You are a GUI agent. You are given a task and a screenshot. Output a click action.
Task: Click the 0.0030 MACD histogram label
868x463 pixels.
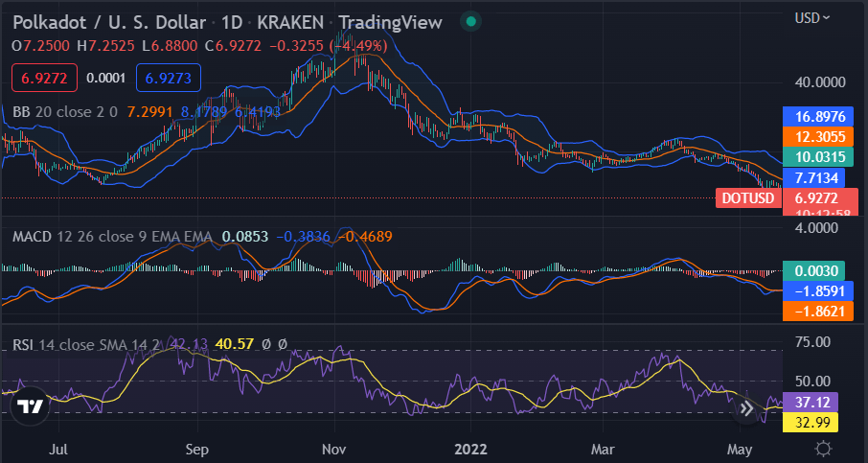click(x=813, y=271)
